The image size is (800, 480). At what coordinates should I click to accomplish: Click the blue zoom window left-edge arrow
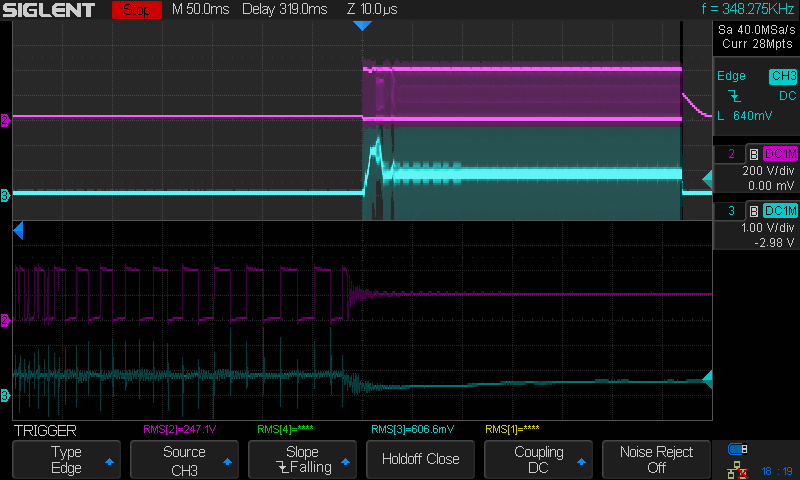pos(18,231)
